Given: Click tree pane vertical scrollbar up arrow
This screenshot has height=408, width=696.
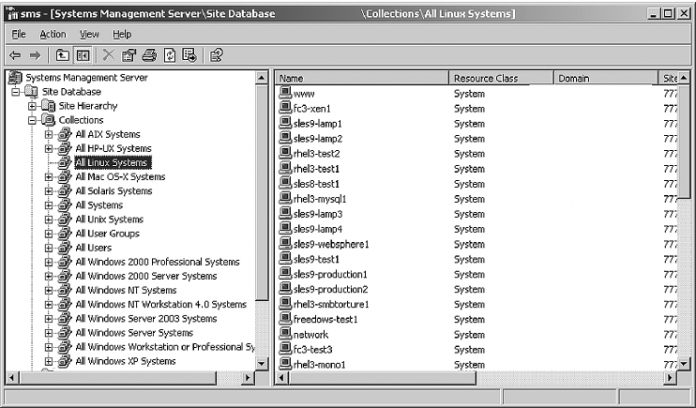Looking at the screenshot, I should point(261,78).
